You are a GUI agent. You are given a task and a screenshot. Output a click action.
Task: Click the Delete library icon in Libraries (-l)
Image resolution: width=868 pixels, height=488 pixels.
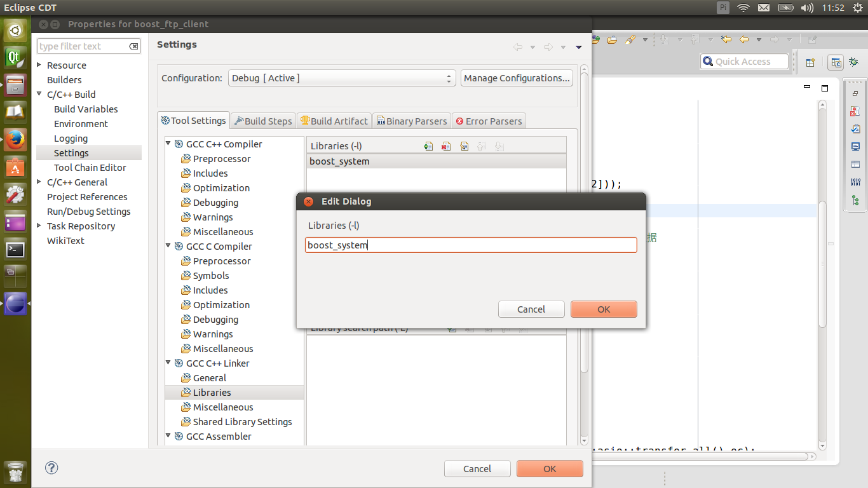pyautogui.click(x=446, y=146)
